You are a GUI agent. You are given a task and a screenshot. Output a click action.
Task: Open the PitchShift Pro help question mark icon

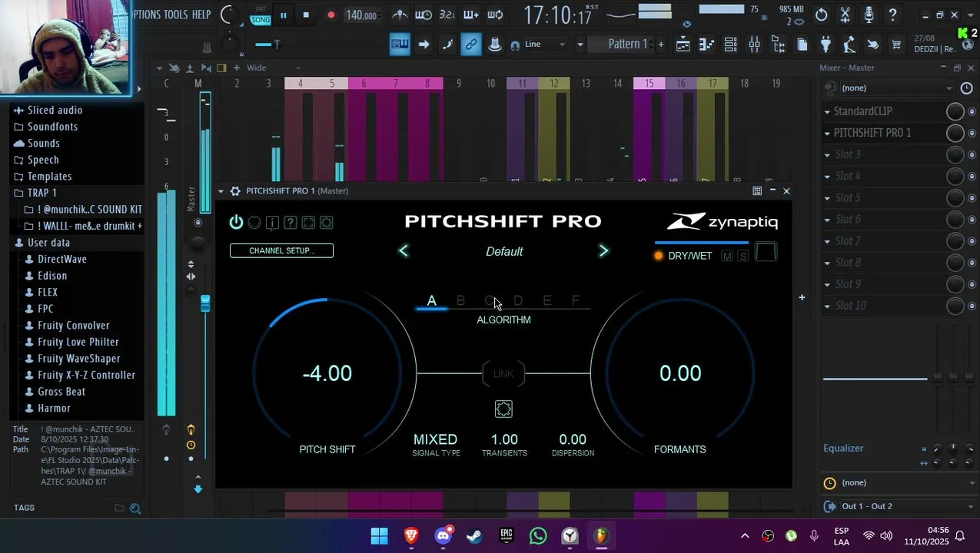click(x=290, y=223)
